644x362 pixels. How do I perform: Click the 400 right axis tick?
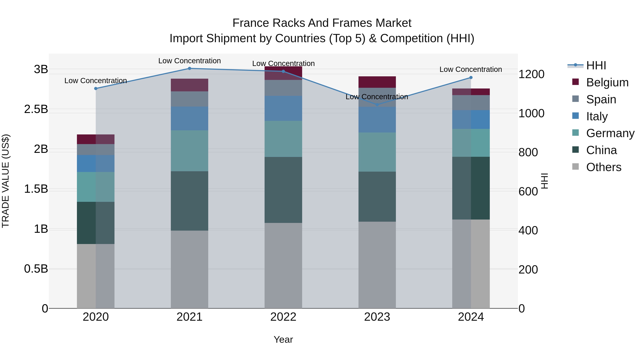coord(528,230)
